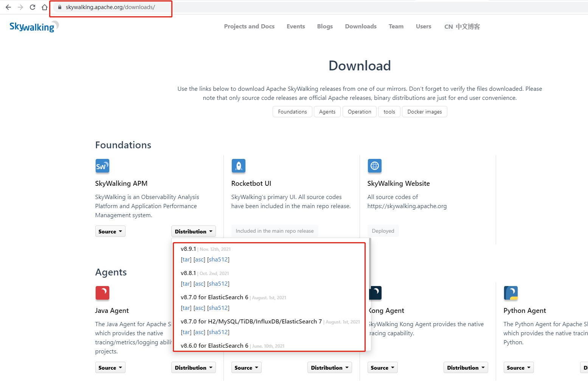Click the SkyWalking Website globe icon
Viewport: 588px width, 381px height.
click(x=375, y=166)
